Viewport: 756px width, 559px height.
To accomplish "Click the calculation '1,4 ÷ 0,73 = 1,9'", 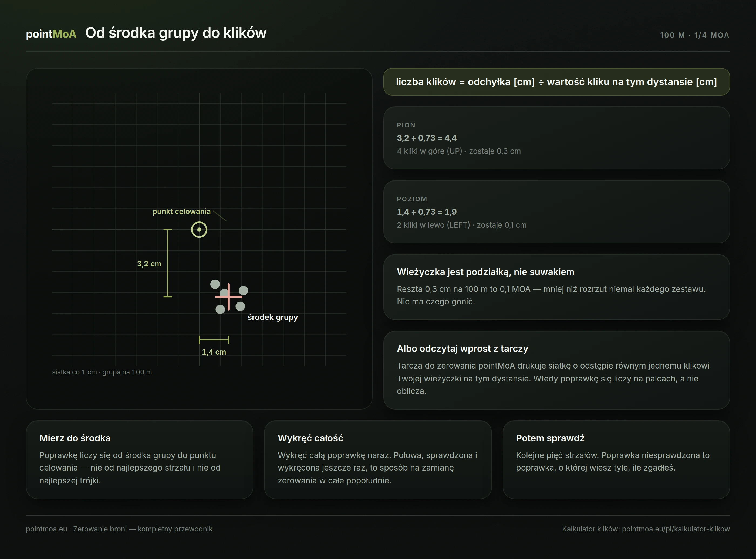I will click(427, 212).
